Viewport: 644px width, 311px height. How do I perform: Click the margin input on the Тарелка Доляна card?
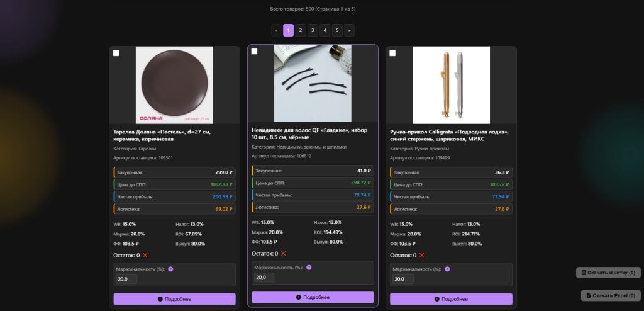pos(126,280)
